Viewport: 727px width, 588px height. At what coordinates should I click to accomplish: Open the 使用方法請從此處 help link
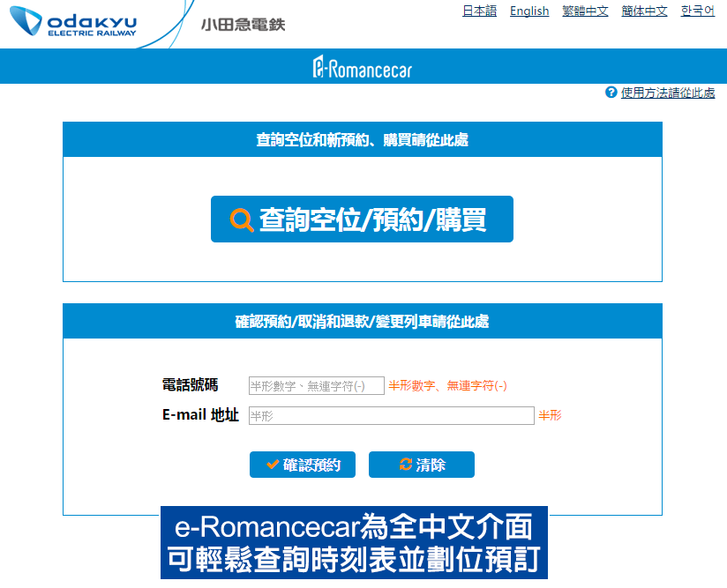(x=668, y=93)
